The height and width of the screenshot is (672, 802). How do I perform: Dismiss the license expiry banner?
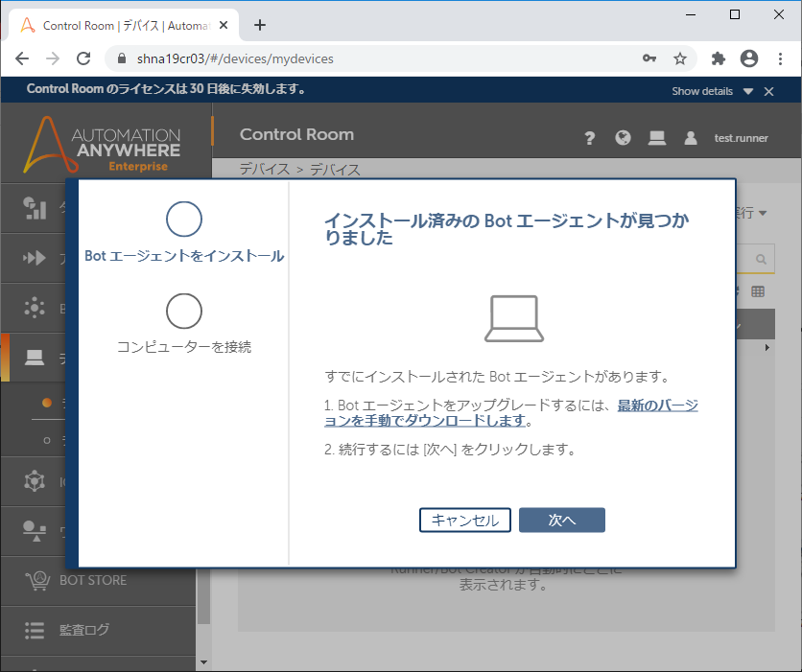point(768,91)
